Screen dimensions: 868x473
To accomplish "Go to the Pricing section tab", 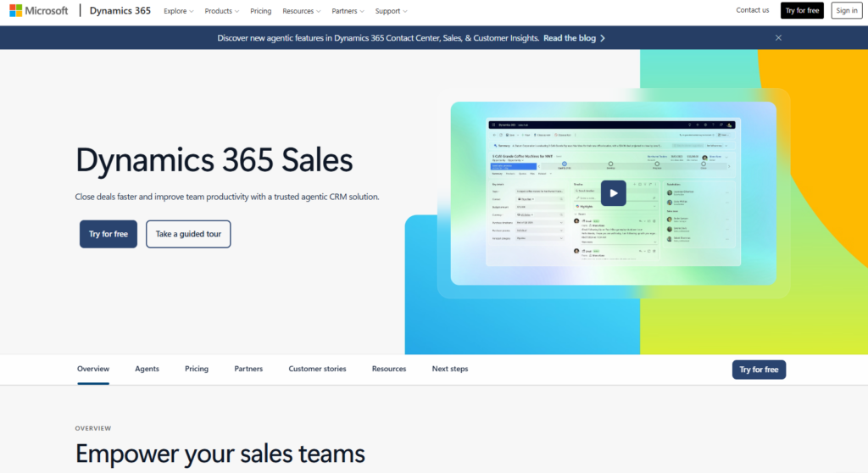I will [197, 369].
